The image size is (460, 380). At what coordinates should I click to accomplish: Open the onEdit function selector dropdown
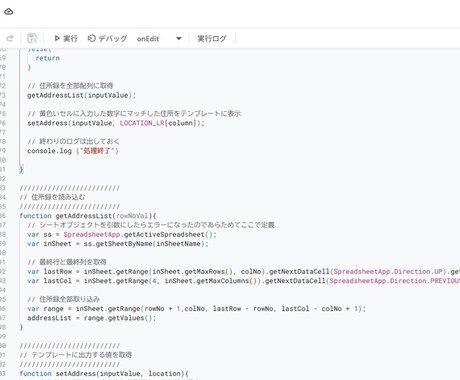pos(159,38)
